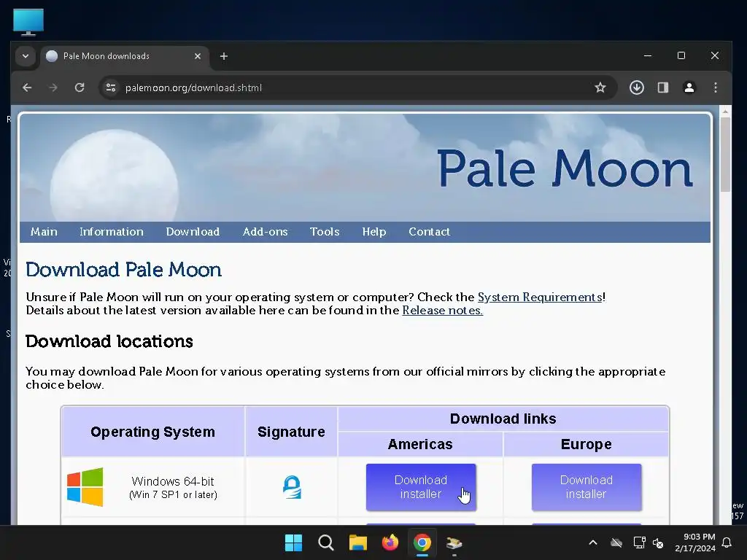Viewport: 747px width, 560px height.
Task: Open the Chrome downloads icon
Action: (636, 87)
